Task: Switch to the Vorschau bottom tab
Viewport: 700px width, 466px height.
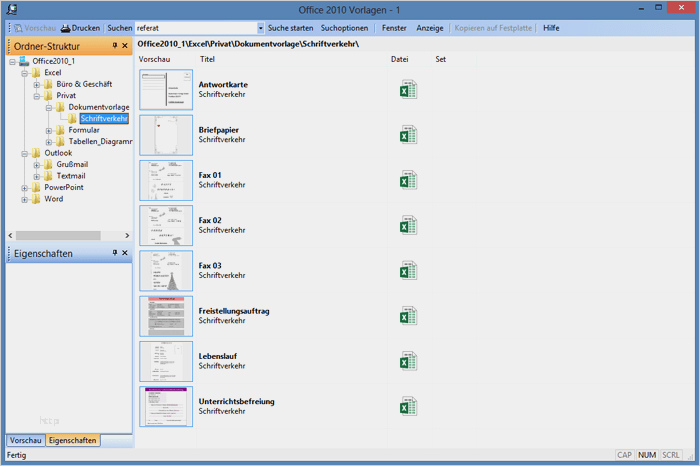Action: [x=25, y=440]
